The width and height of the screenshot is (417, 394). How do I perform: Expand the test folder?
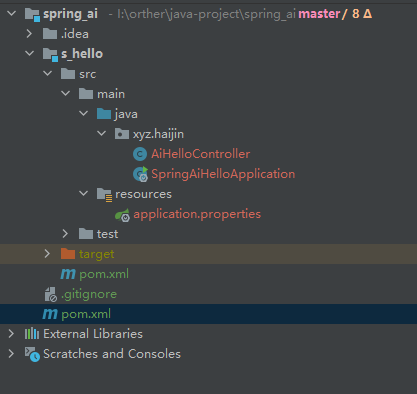[65, 234]
